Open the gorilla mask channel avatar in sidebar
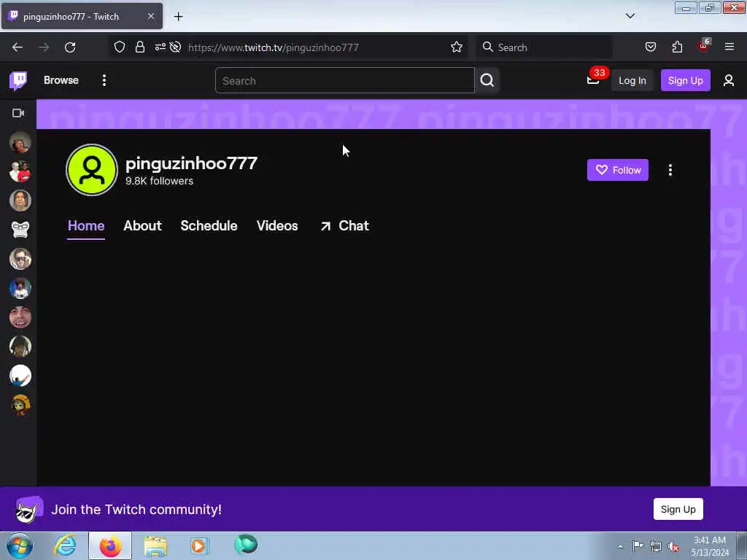 pos(20,230)
